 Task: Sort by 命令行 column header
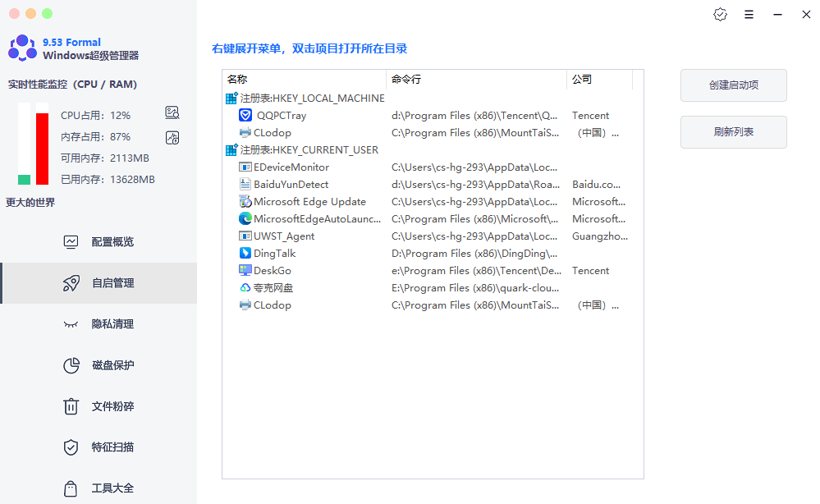[476, 80]
